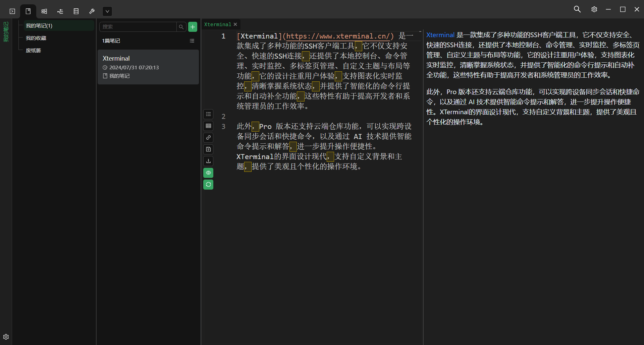644x345 pixels.
Task: Insert a table using the editor table icon
Action: click(208, 126)
